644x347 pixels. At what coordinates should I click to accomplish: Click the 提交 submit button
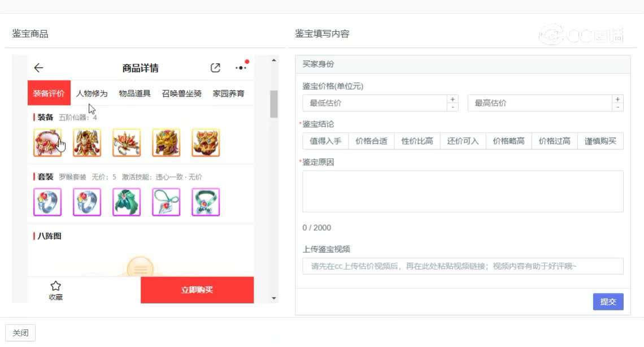[608, 302]
